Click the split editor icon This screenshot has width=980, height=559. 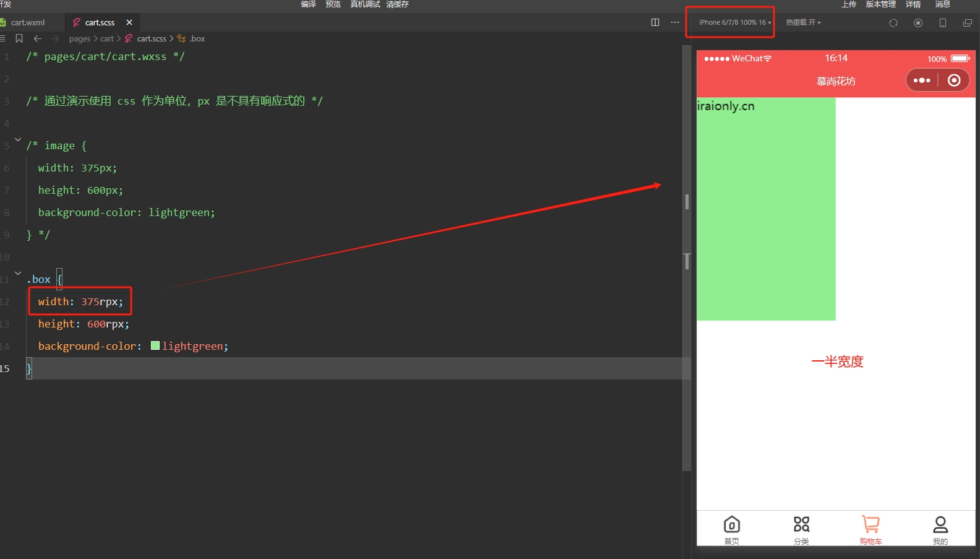[655, 22]
